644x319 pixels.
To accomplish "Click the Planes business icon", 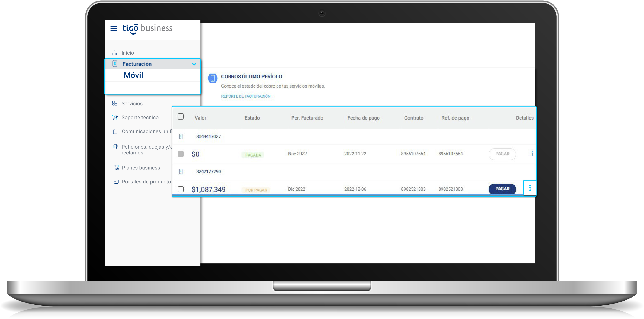I will [116, 168].
